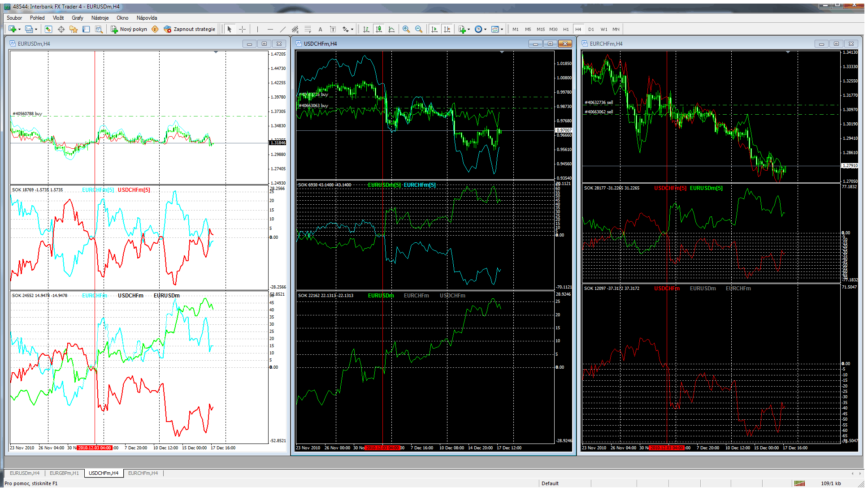Select the text 'A' drawing tool
The width and height of the screenshot is (868, 491).
tap(320, 29)
